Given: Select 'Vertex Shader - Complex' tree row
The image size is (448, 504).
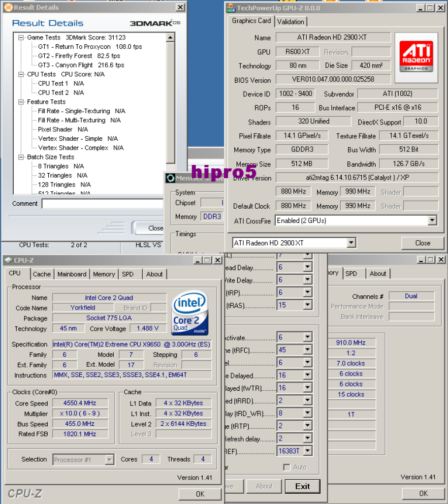Looking at the screenshot, I should 81,148.
